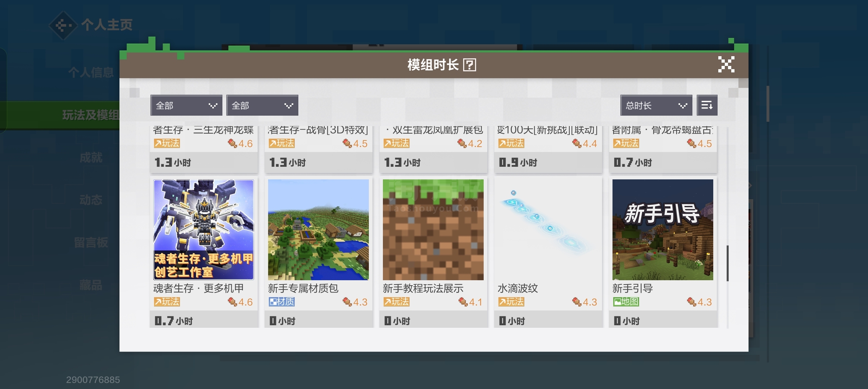Screen dimensions: 868x389
Task: Expand the second 全部 filter dropdown
Action: tap(262, 105)
